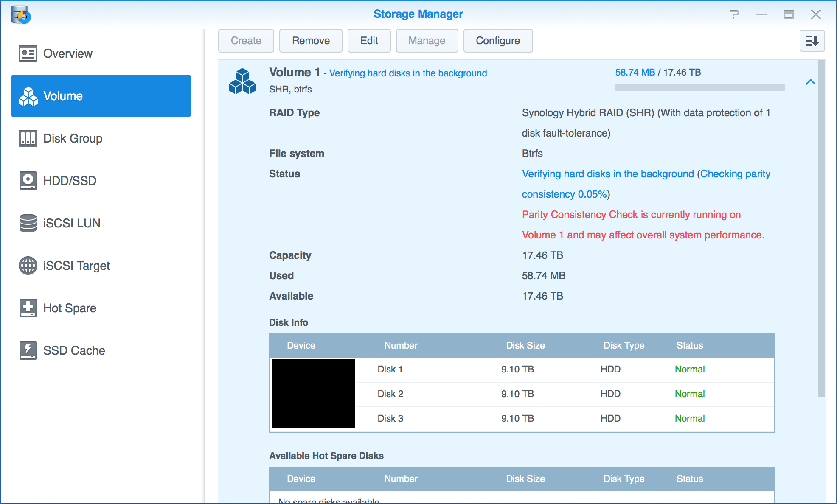Click '58.74 MB' usage text in header

coord(635,72)
